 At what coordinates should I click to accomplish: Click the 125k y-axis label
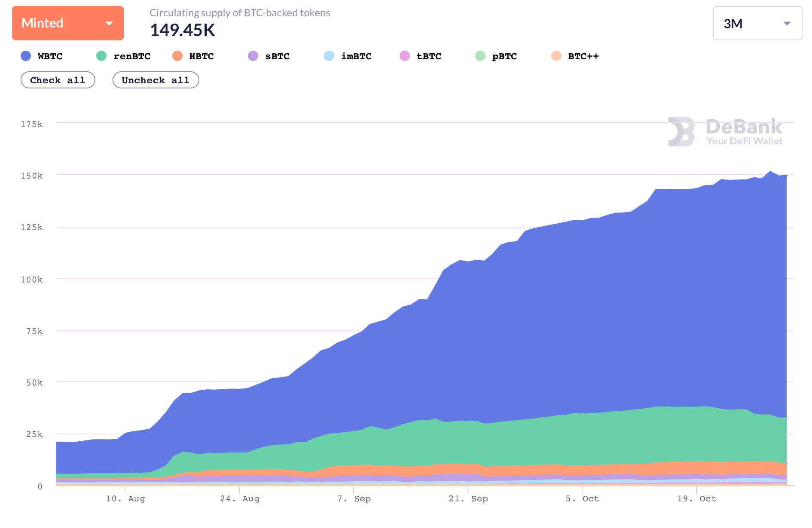[32, 228]
